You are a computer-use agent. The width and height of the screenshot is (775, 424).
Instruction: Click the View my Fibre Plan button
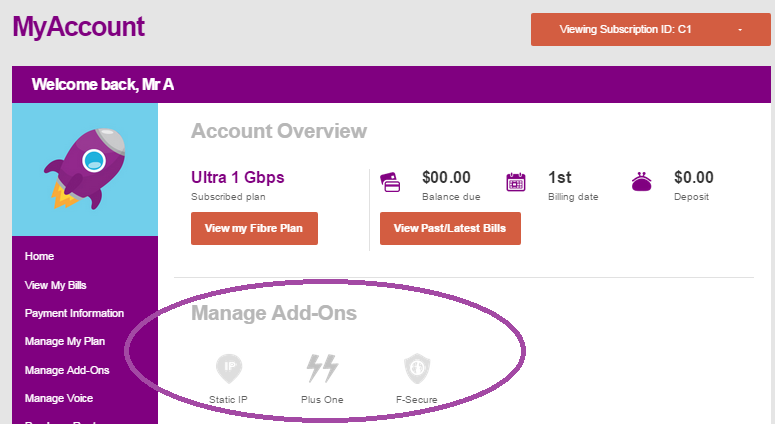254,228
